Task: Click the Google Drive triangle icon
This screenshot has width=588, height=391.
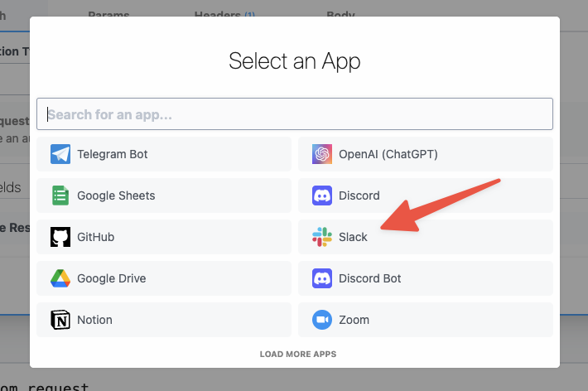Action: 60,278
